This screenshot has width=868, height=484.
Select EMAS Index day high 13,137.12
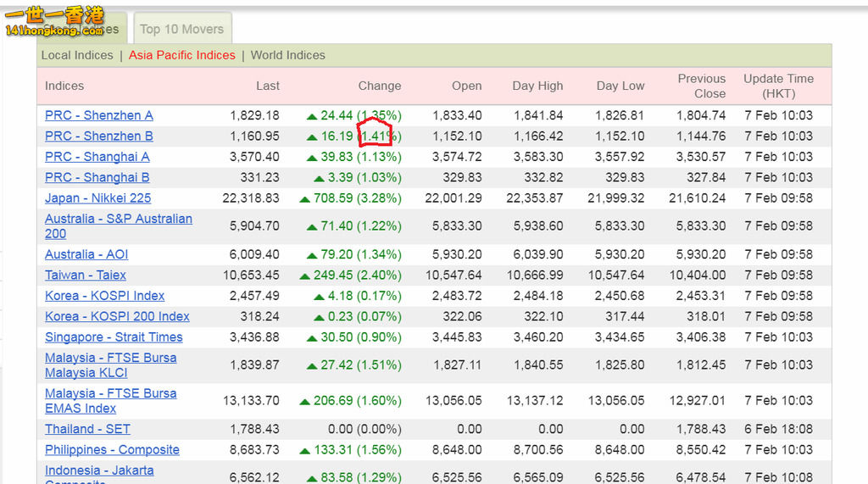535,400
